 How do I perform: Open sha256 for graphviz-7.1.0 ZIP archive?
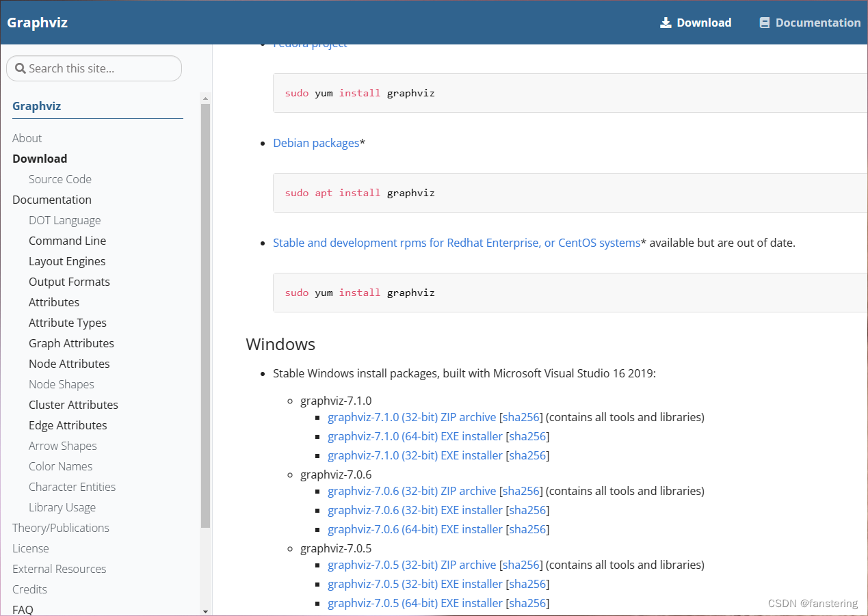coord(521,417)
